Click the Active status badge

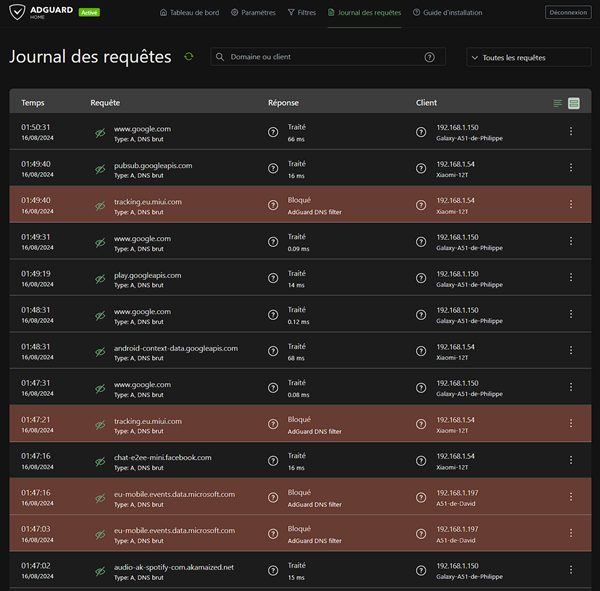(x=89, y=13)
